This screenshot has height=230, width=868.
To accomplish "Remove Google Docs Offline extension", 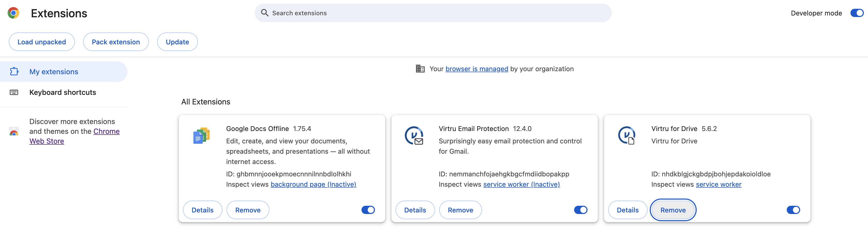I will tap(248, 210).
